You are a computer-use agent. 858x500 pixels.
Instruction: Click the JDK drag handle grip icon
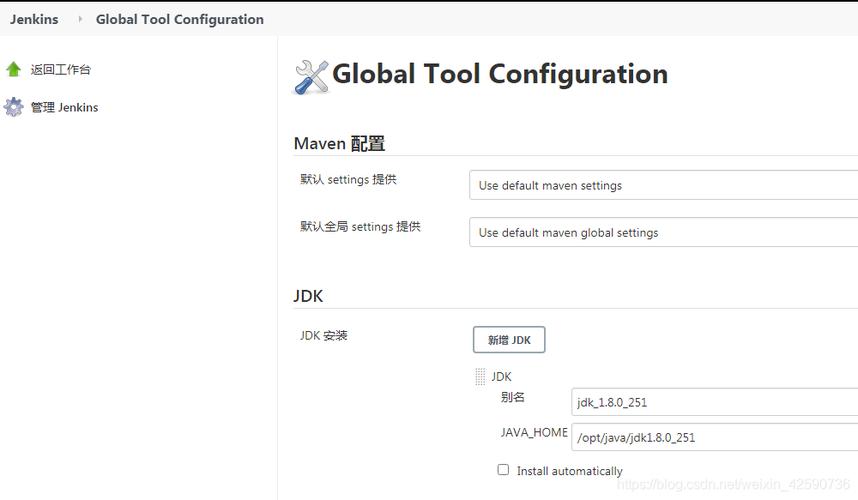[x=480, y=376]
